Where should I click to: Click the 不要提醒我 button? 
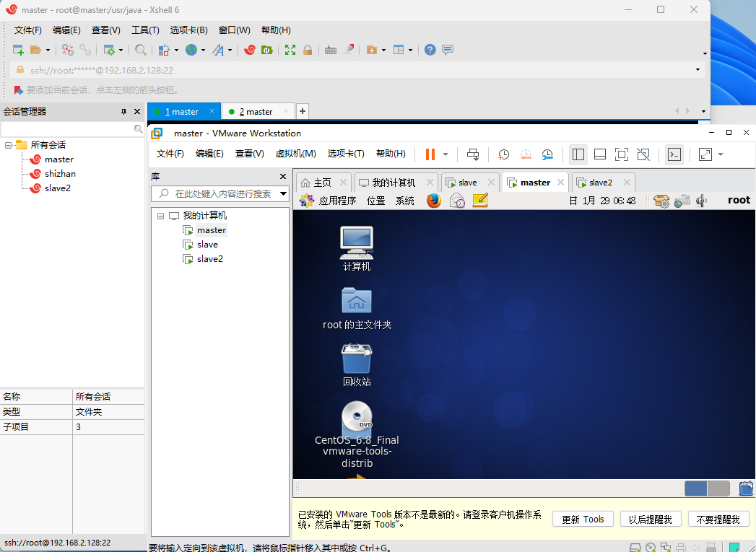(718, 520)
